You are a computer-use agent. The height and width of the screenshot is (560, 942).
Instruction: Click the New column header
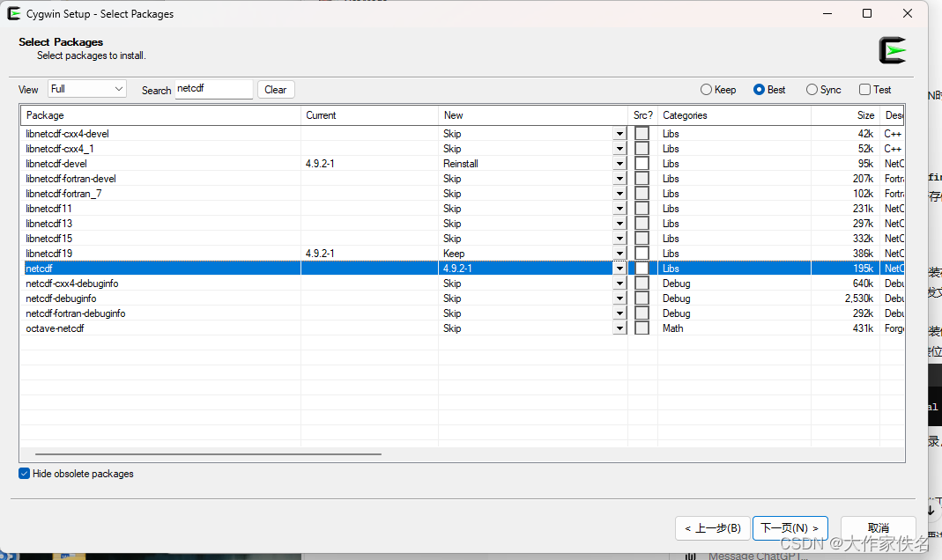pyautogui.click(x=533, y=115)
